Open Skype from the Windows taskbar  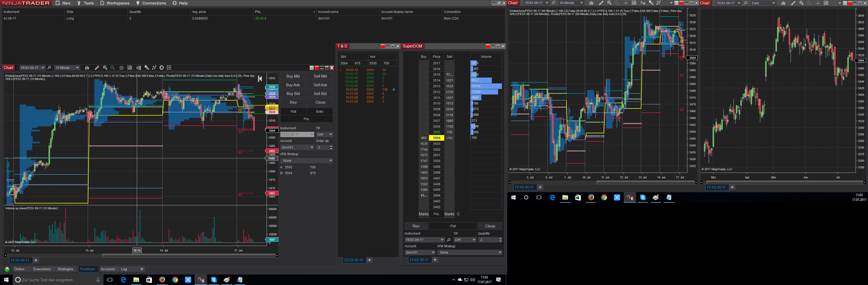pyautogui.click(x=214, y=280)
